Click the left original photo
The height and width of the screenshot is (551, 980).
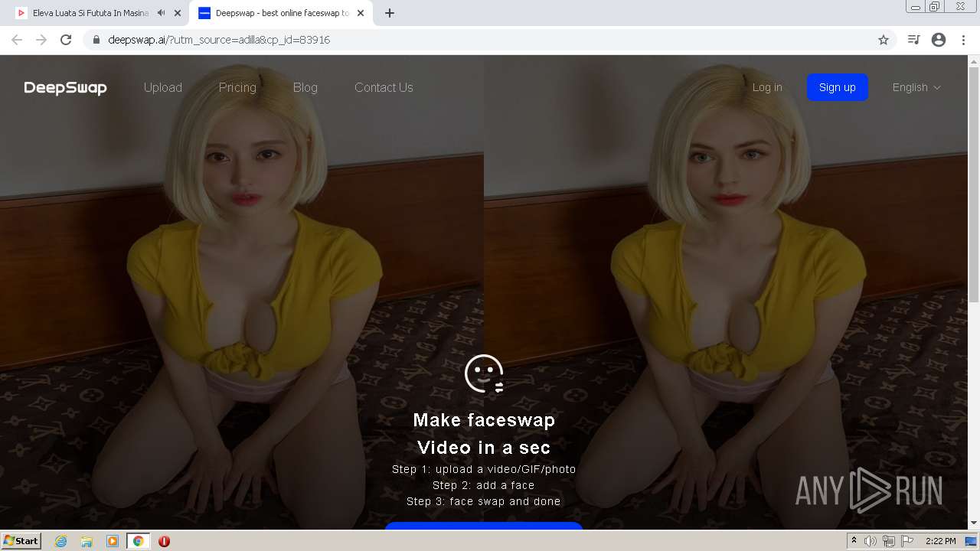pos(242,292)
